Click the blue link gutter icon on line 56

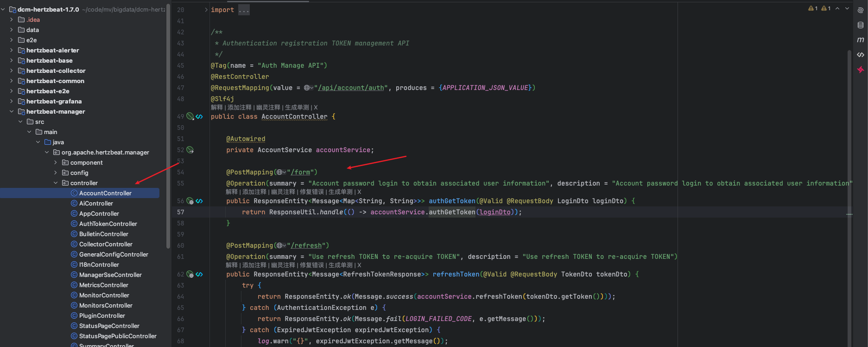point(199,201)
